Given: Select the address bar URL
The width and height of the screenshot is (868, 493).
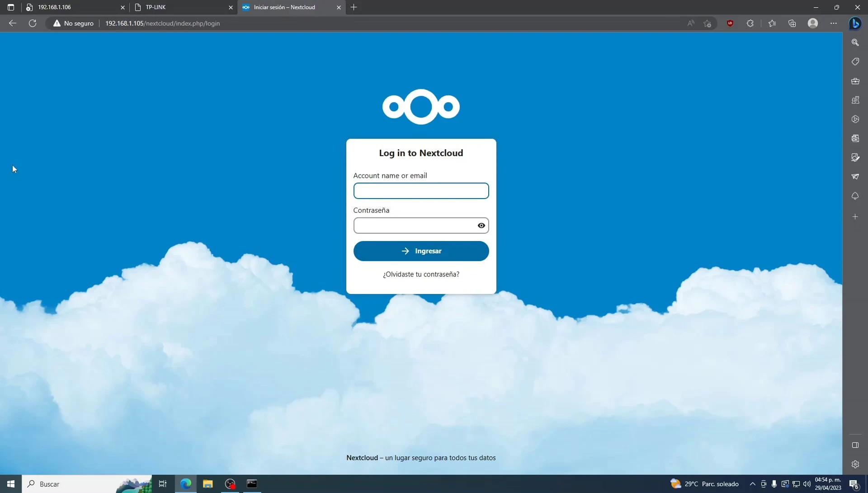Looking at the screenshot, I should 162,23.
